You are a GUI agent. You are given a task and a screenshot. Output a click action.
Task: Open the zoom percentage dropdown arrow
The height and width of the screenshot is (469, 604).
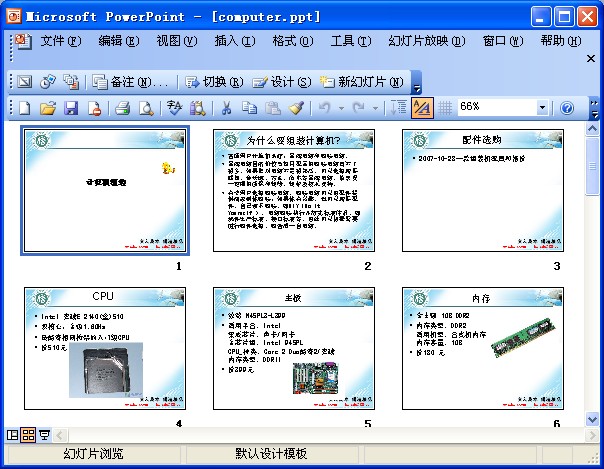[x=543, y=108]
